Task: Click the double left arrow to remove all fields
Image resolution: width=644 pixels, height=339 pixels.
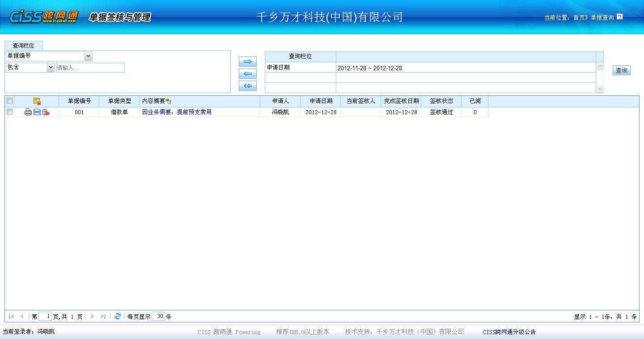Action: tap(247, 86)
